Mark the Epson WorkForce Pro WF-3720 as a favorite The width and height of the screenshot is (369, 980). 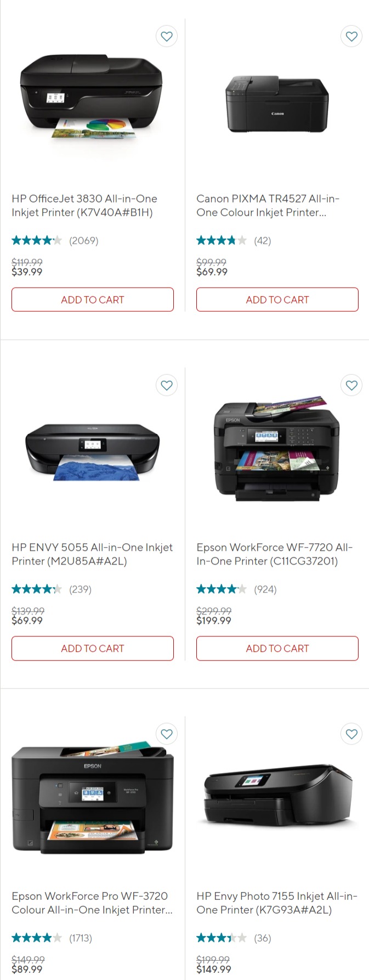pos(167,734)
